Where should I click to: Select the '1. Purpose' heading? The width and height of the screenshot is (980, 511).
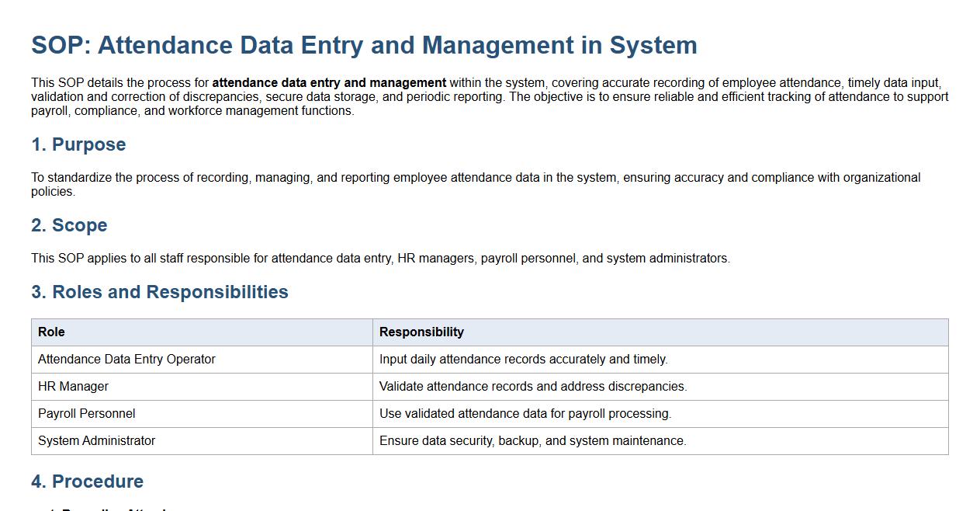(x=78, y=145)
